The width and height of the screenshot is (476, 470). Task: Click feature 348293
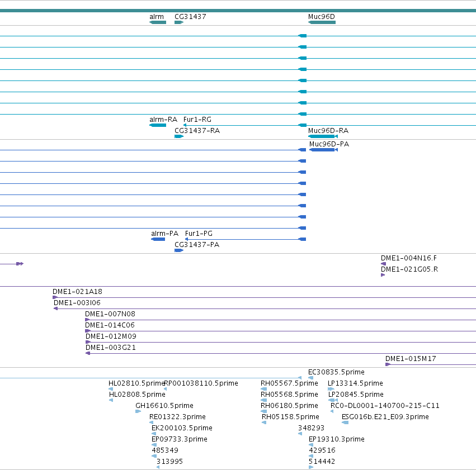(300, 434)
